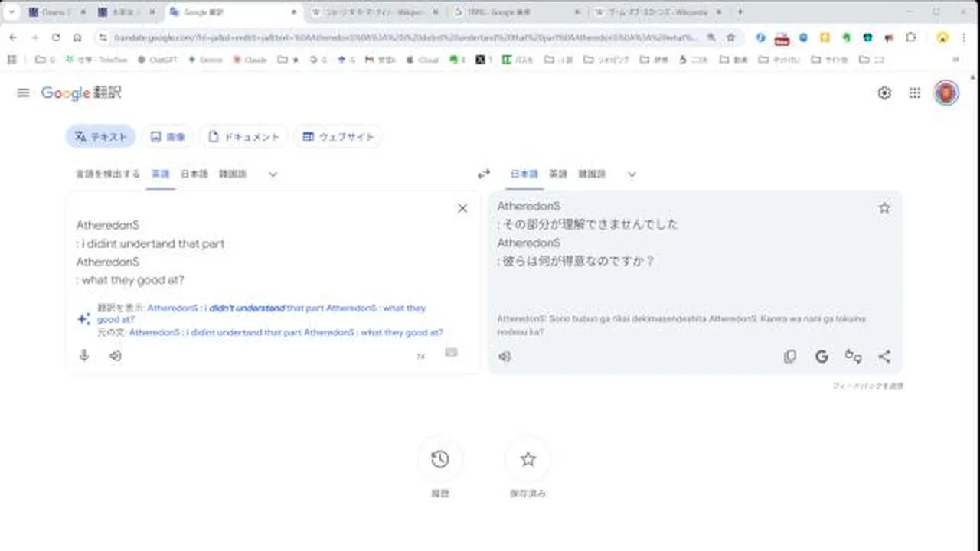The height and width of the screenshot is (551, 980).
Task: Go back to previous page
Action: click(x=13, y=37)
